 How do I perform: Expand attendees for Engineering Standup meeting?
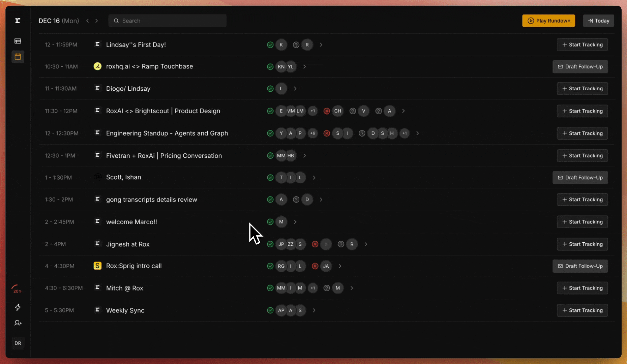point(417,133)
